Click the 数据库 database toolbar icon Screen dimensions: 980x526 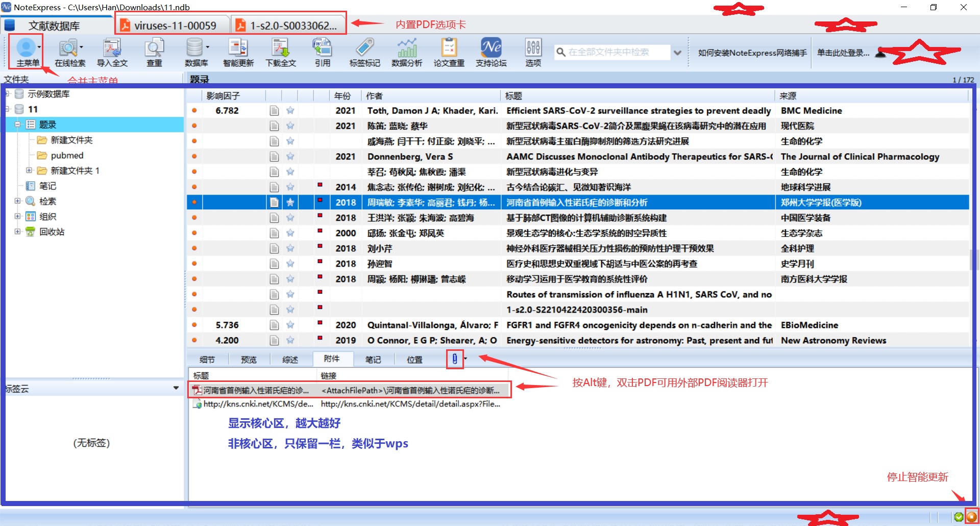(194, 48)
